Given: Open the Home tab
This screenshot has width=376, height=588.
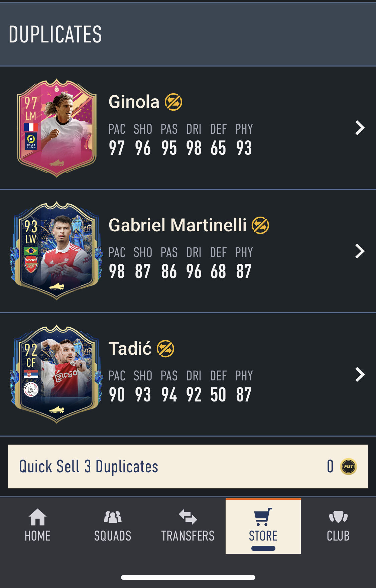Looking at the screenshot, I should coord(37,525).
